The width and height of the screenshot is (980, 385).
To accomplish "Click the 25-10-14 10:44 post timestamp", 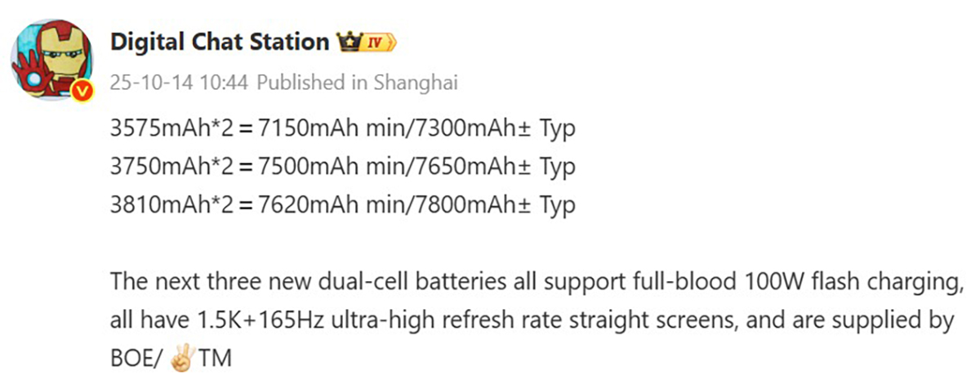I will click(180, 82).
